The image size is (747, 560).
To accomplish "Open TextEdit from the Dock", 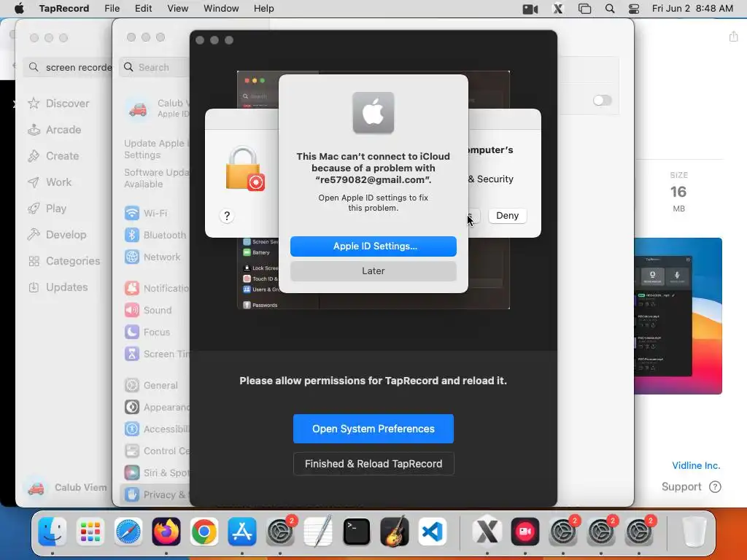I will click(318, 532).
